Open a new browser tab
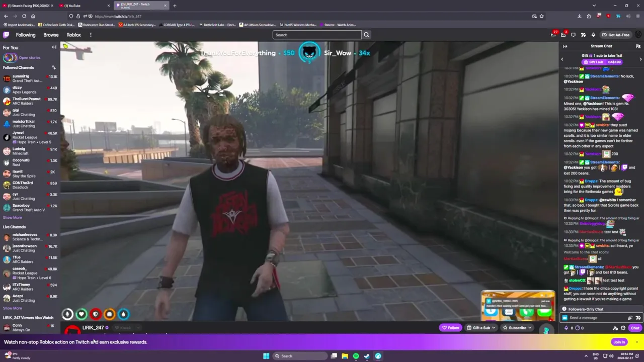Image resolution: width=644 pixels, height=362 pixels. (175, 6)
